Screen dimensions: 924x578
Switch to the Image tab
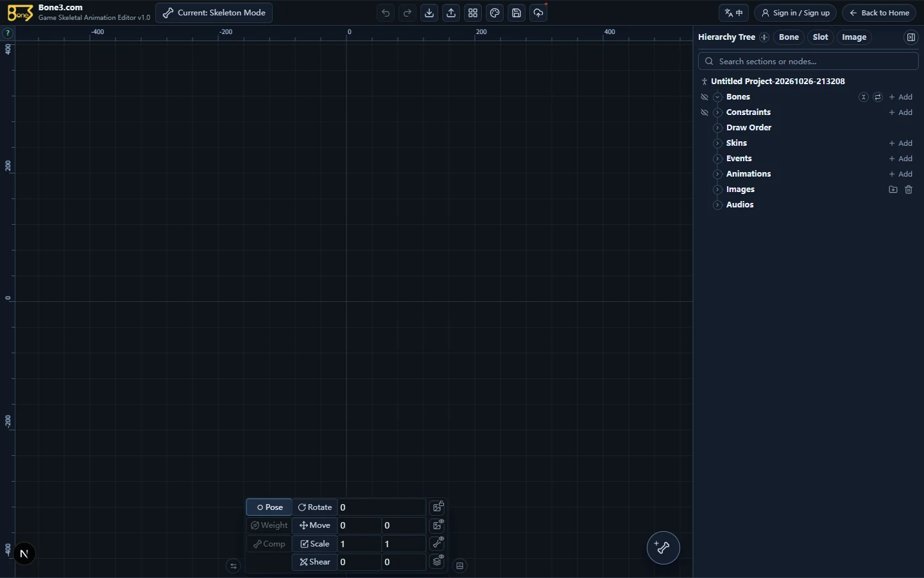click(x=854, y=37)
